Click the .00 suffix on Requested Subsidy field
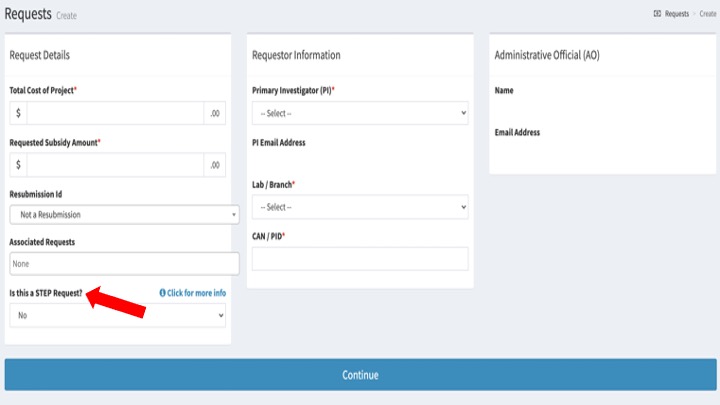Screen dimensions: 720x405 pyautogui.click(x=215, y=165)
